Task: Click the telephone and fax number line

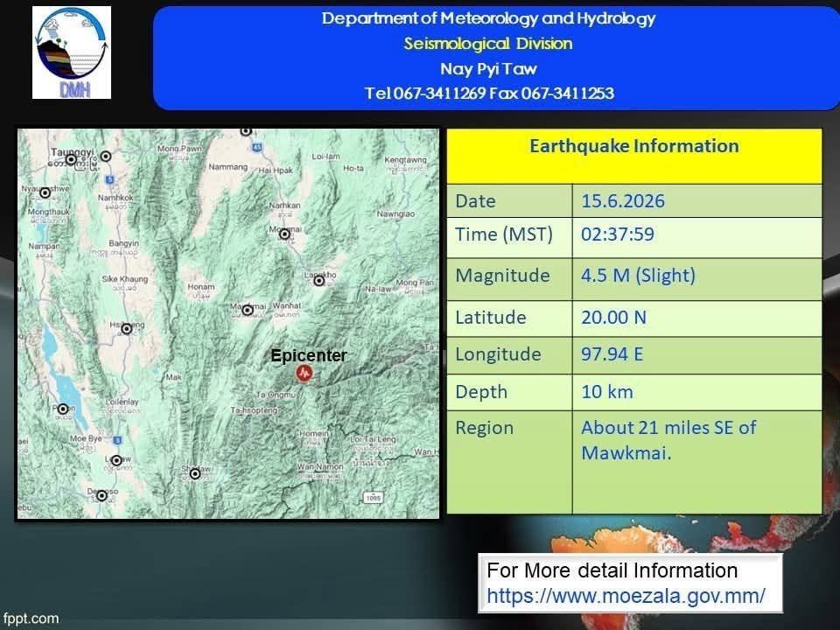Action: pyautogui.click(x=489, y=94)
